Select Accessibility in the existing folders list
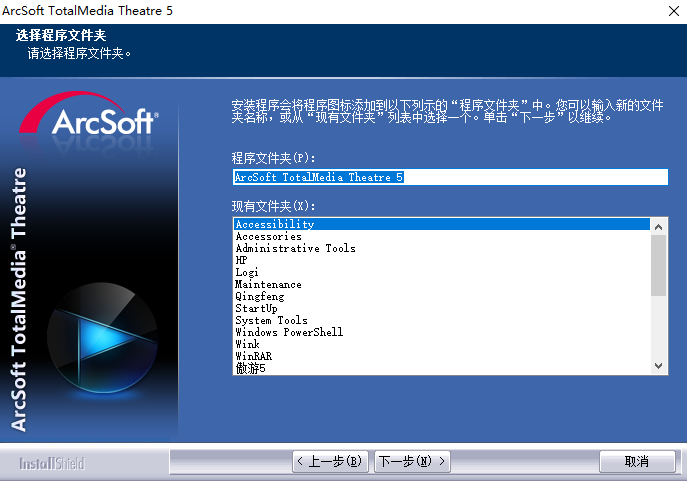Viewport: 687px width, 481px height. click(x=442, y=224)
